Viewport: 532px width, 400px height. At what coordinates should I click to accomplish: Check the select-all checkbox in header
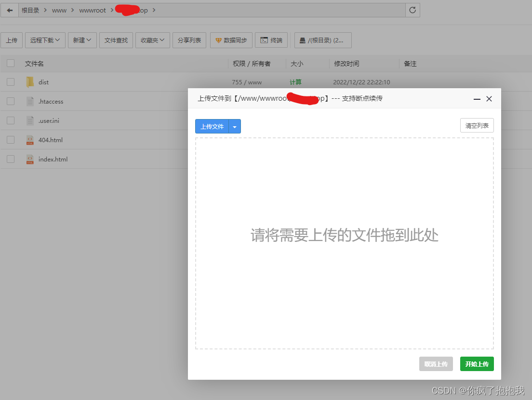tap(10, 63)
